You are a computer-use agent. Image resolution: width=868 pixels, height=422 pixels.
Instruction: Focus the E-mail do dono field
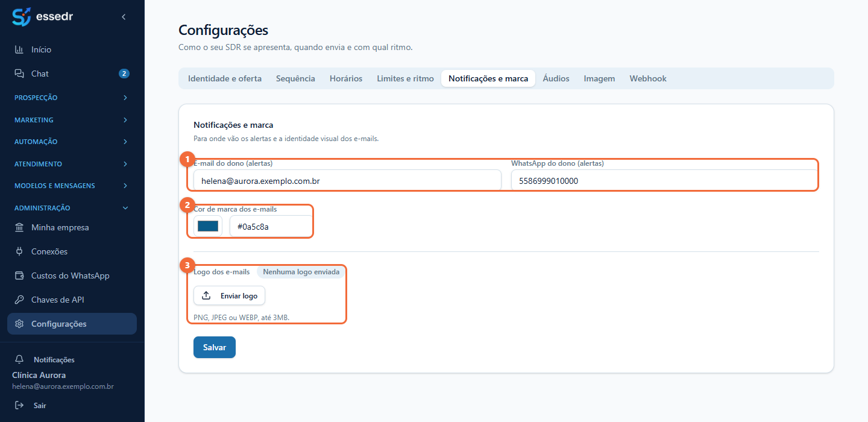click(347, 180)
